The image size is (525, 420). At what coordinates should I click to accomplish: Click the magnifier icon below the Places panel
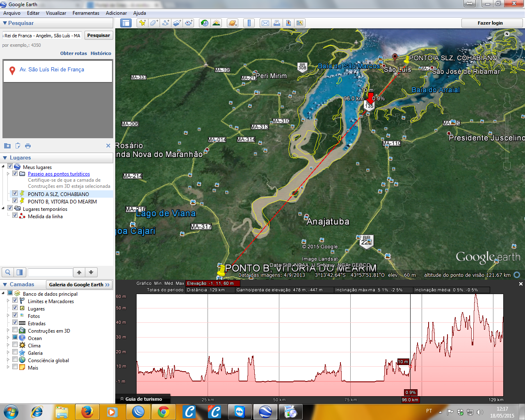click(8, 272)
